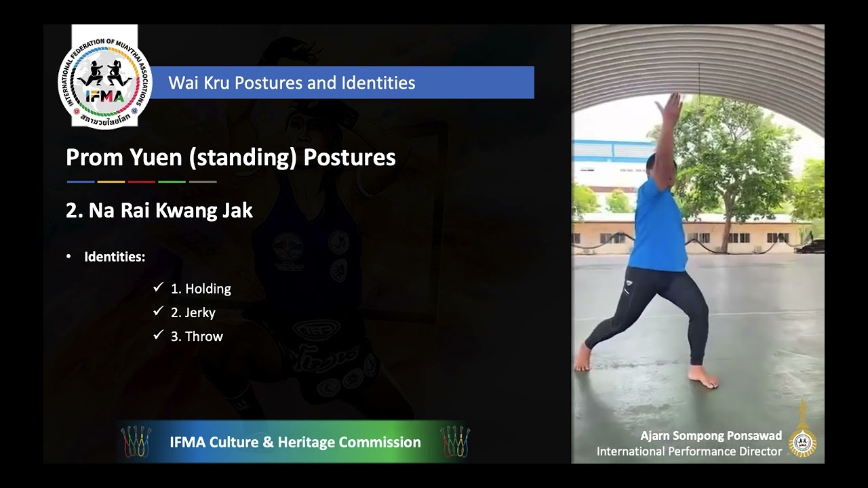Click the Prom Yuen (standing) Postures heading
The height and width of the screenshot is (488, 868).
(231, 157)
